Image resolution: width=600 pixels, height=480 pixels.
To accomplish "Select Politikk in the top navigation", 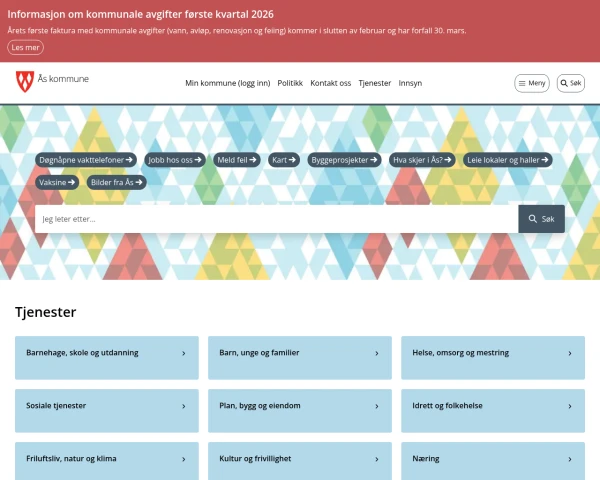I will click(x=290, y=83).
